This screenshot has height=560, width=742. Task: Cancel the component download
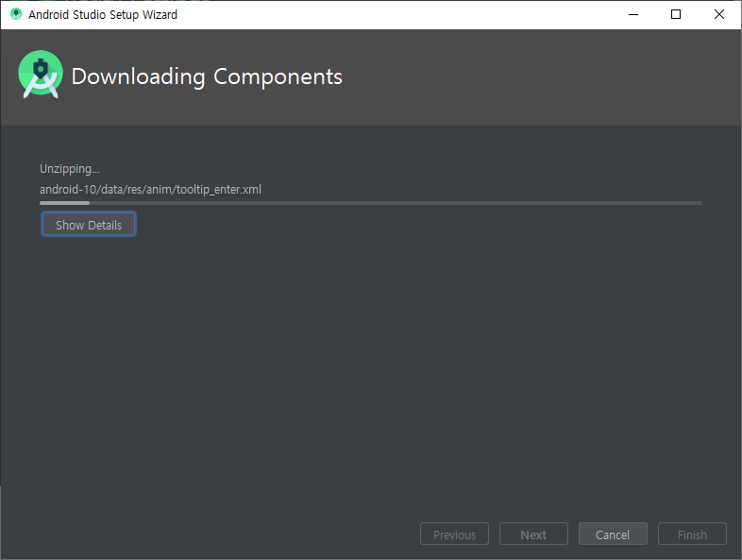pos(613,534)
